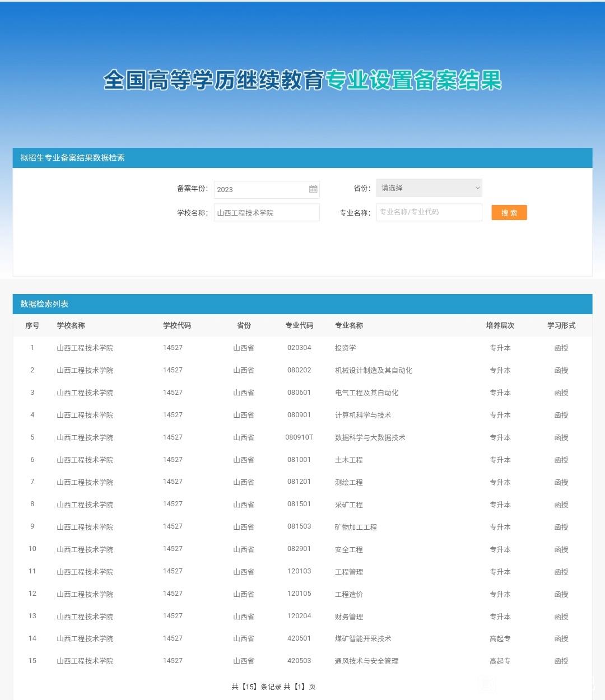Viewport: 605px width, 700px height.
Task: Focus the 学校名称 input field
Action: point(267,213)
